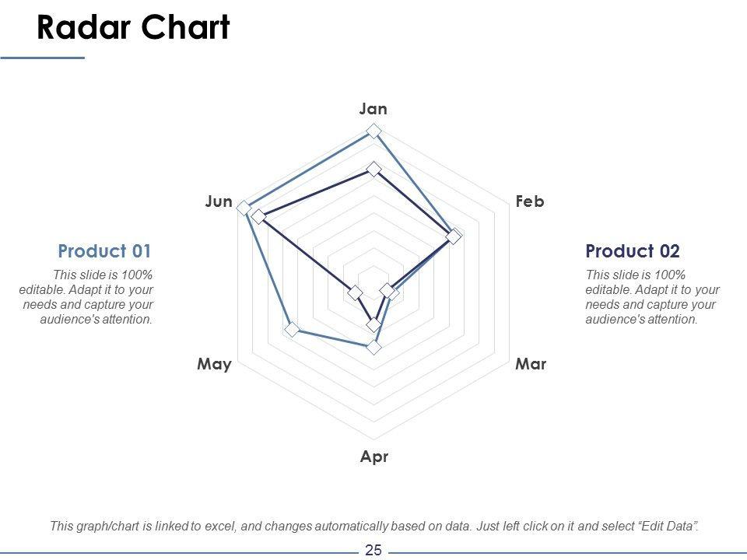This screenshot has width=747, height=560.
Task: Click the slide number 25
Action: click(373, 551)
